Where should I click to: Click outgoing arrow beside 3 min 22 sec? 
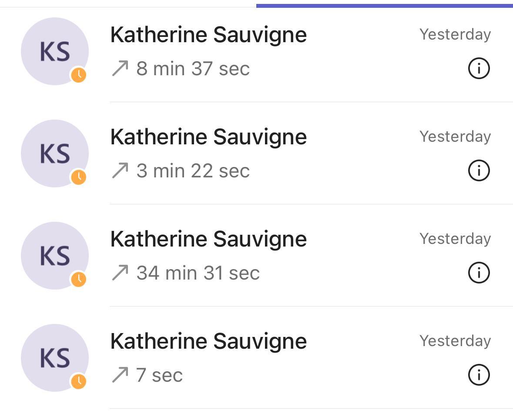(x=120, y=171)
